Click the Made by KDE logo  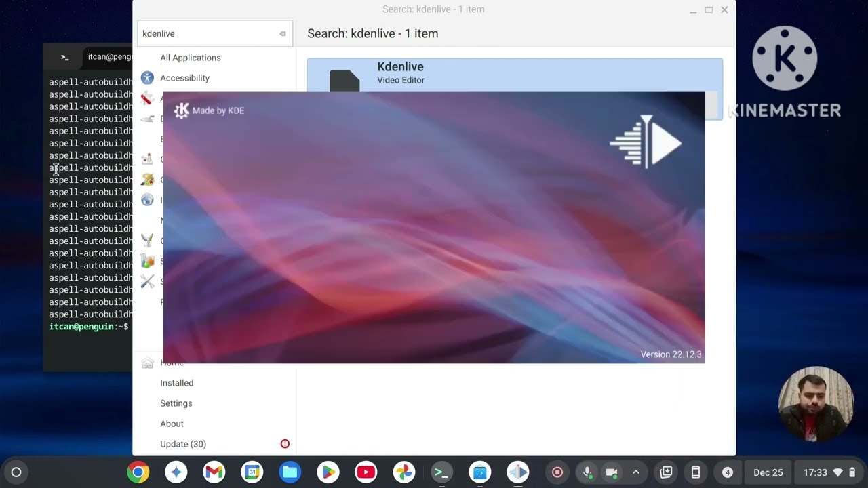tap(209, 110)
